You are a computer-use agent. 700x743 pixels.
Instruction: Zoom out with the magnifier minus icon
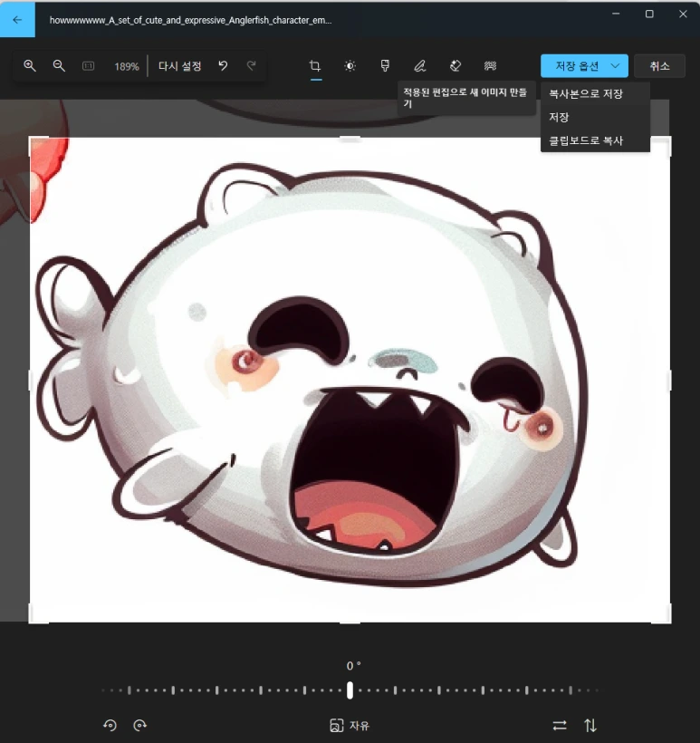pyautogui.click(x=59, y=66)
